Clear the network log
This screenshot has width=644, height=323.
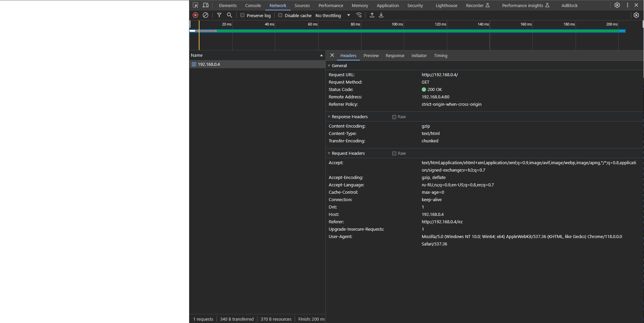pyautogui.click(x=206, y=15)
